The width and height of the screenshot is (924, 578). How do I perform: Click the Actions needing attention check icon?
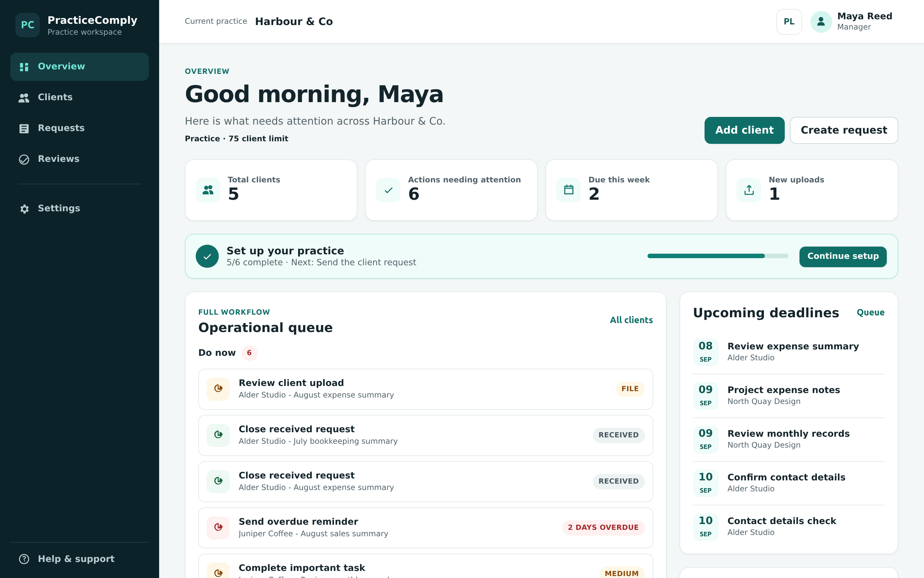pos(388,190)
